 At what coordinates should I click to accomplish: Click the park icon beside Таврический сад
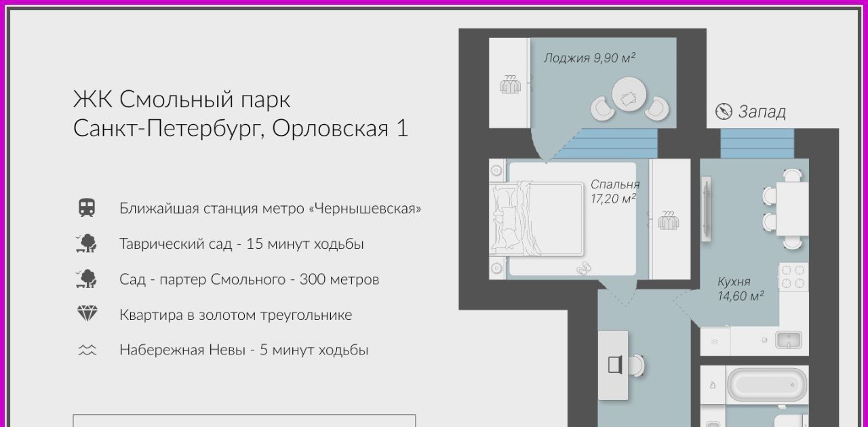[x=87, y=243]
